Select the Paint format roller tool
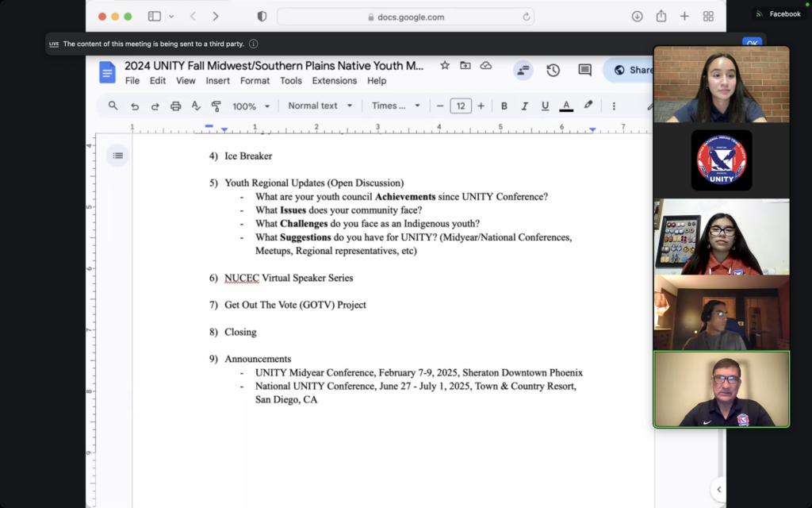The width and height of the screenshot is (812, 508). tap(216, 106)
